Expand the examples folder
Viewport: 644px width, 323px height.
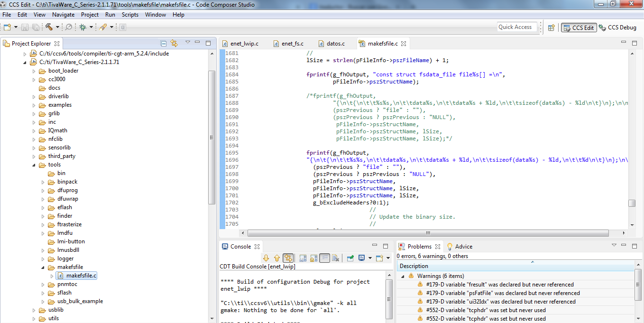[34, 105]
